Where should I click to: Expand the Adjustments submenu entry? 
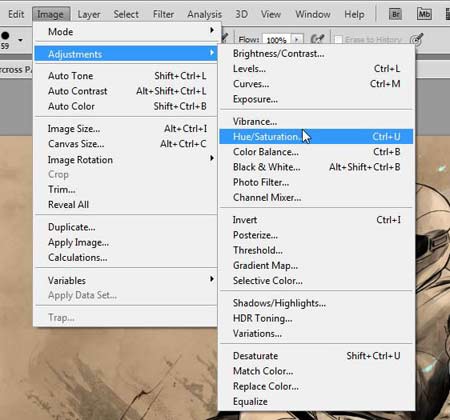(x=126, y=54)
